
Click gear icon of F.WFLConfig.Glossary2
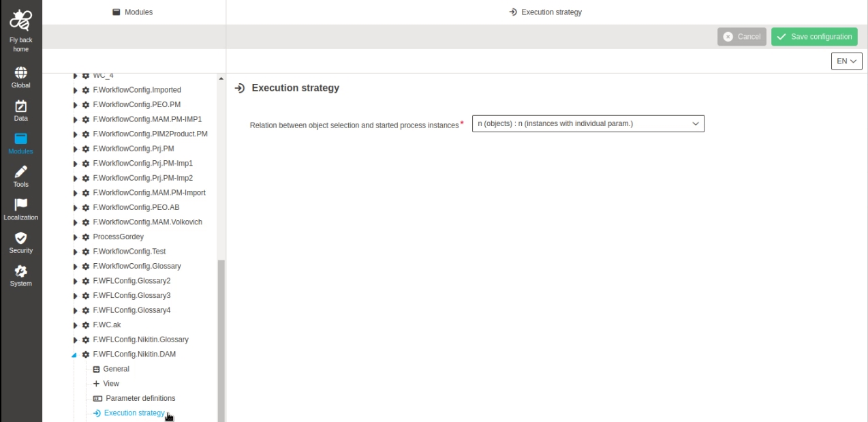(x=86, y=281)
